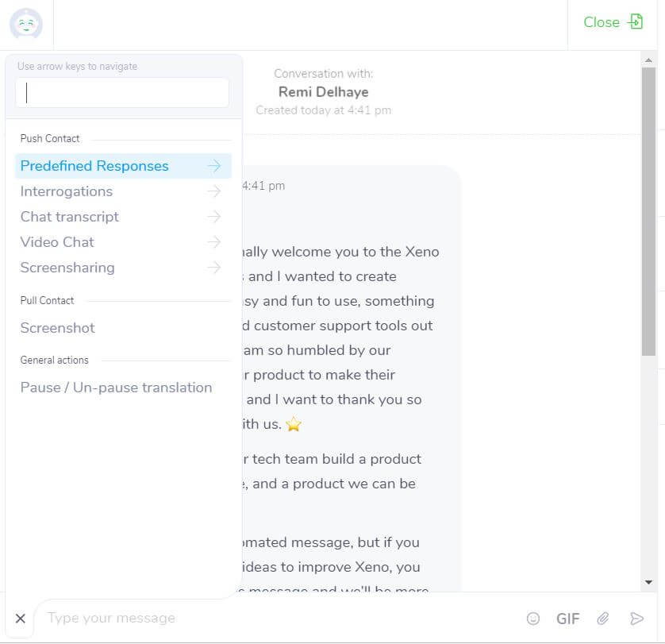Click the emoji smiley icon
The image size is (665, 644).
pos(533,619)
